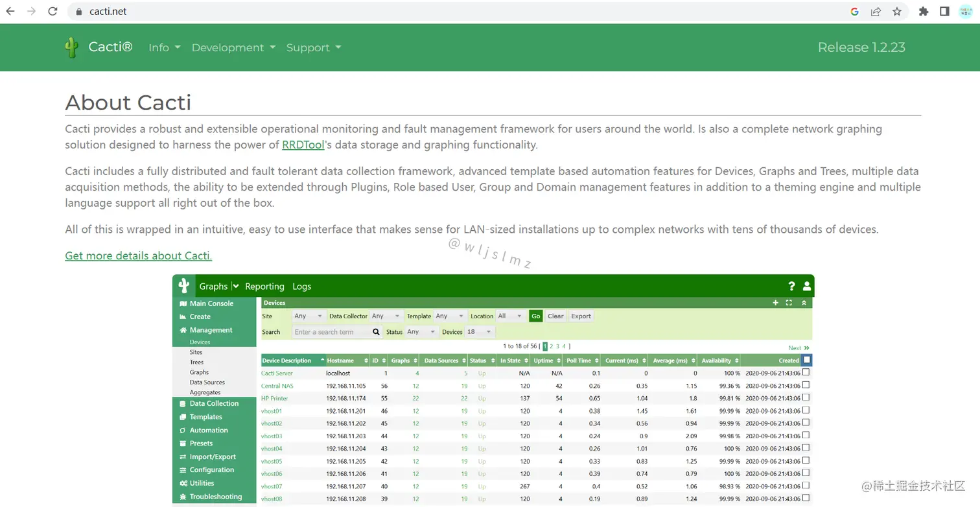Click the Clear filter button

pos(555,316)
